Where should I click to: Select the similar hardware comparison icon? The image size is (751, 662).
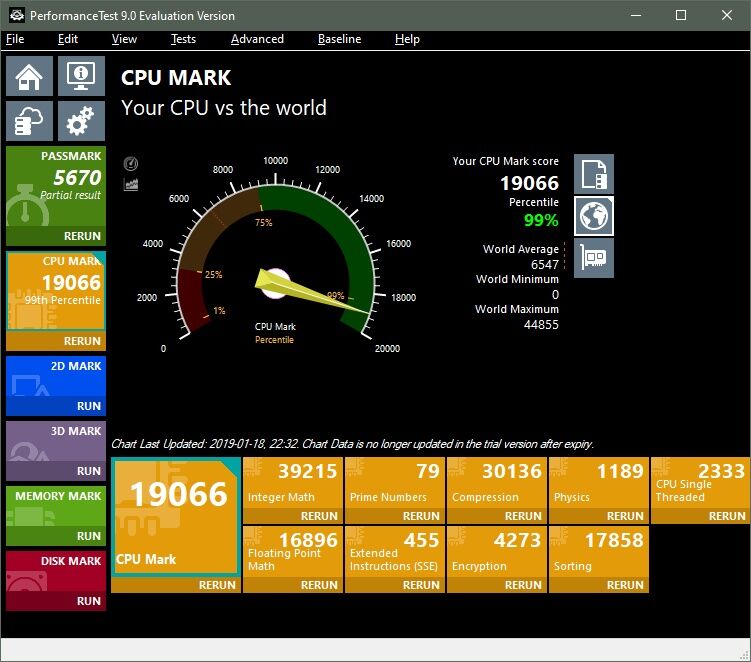click(x=594, y=258)
